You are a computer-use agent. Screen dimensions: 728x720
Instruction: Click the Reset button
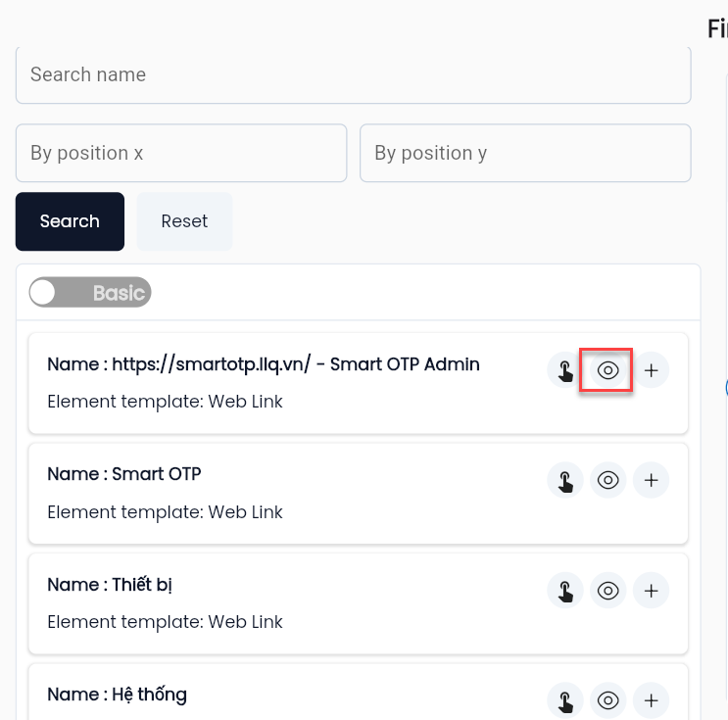(184, 221)
